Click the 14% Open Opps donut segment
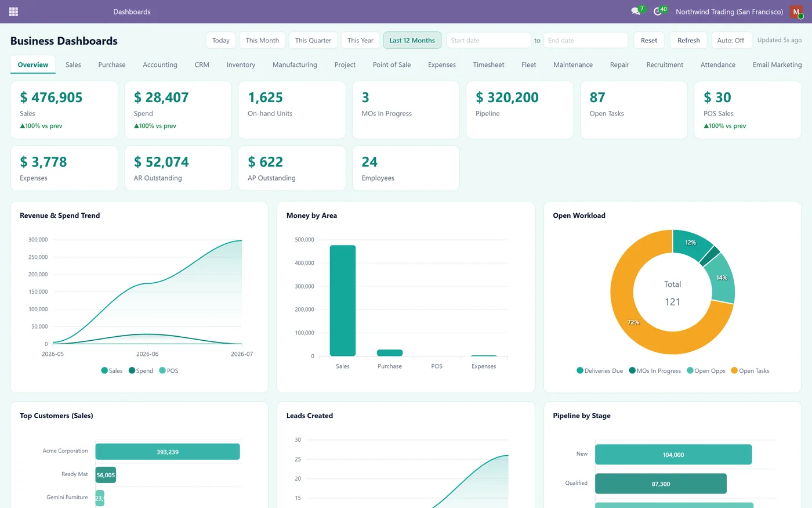The width and height of the screenshot is (812, 508). (x=723, y=278)
